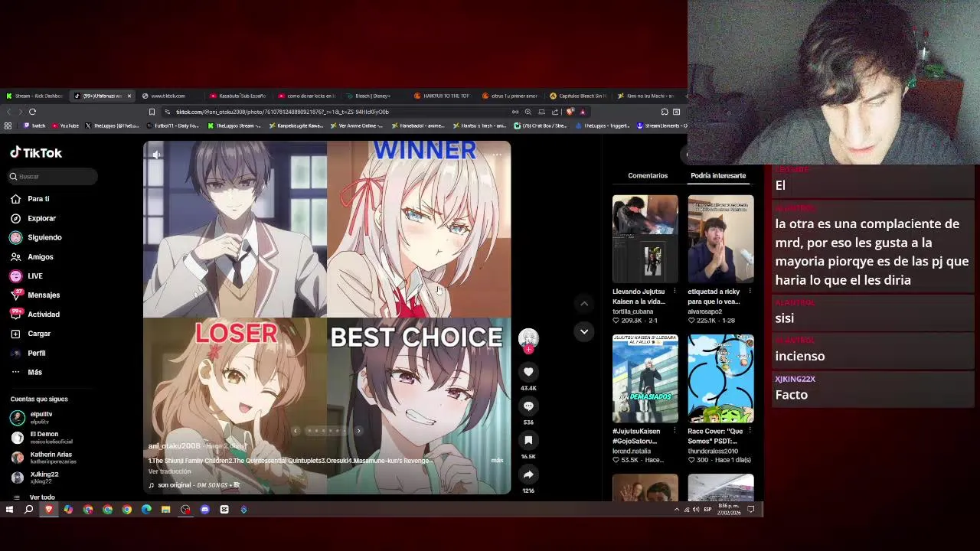Open followed account elpulitv
Image resolution: width=980 pixels, height=551 pixels.
pyautogui.click(x=32, y=417)
